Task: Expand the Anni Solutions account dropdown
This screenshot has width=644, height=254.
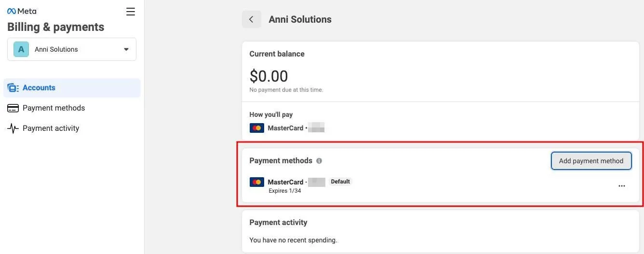Action: click(72, 49)
